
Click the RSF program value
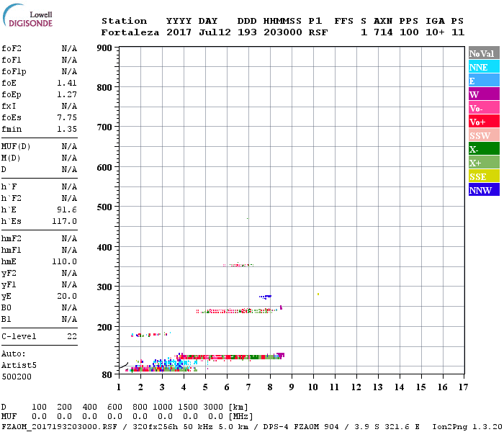[318, 32]
